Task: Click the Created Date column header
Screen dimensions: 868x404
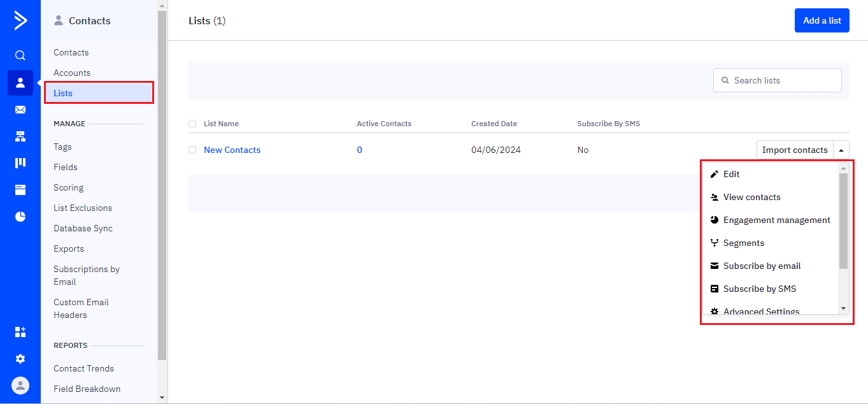Action: coord(494,124)
